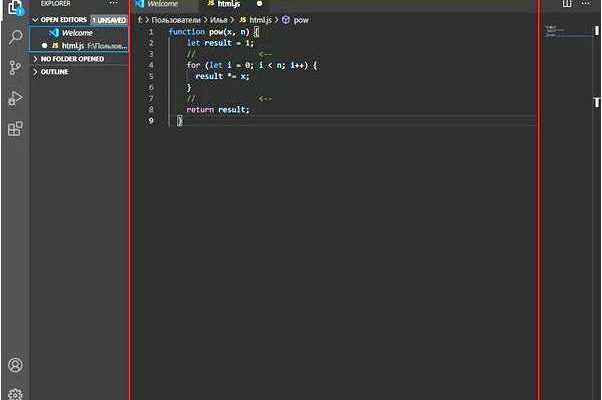Open the Explorer view icon

click(x=15, y=7)
